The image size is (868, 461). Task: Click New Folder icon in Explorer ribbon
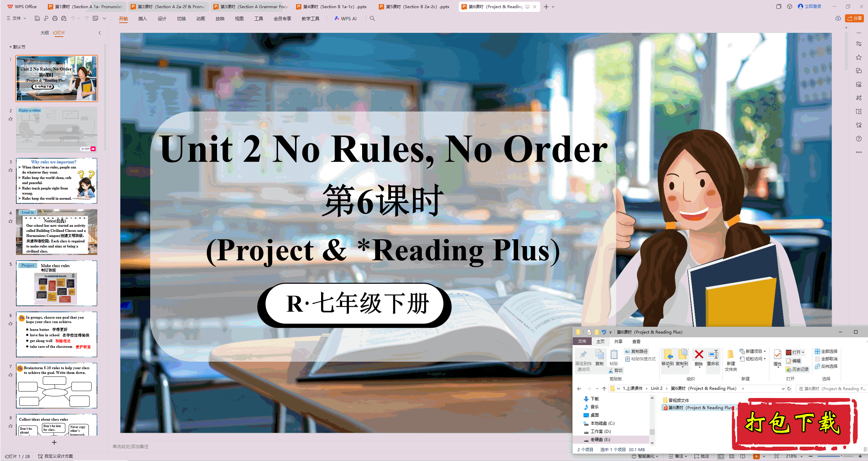731,361
